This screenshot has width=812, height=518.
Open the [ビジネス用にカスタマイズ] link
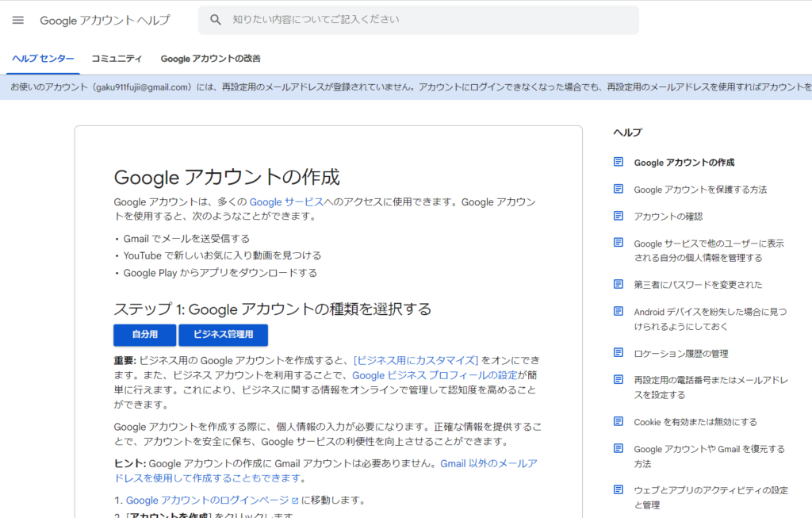click(x=416, y=360)
